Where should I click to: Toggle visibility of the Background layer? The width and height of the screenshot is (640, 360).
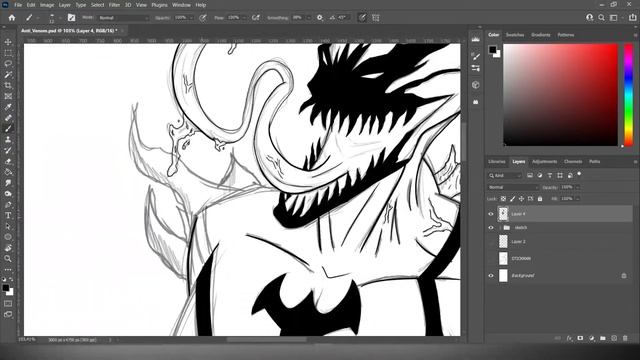coord(491,276)
